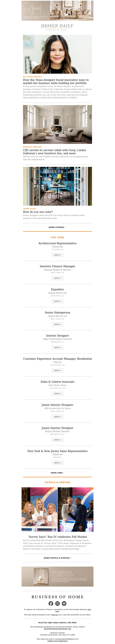Click the advertising@businessofhome.com email link
The width and height of the screenshot is (115, 644).
(57, 628)
